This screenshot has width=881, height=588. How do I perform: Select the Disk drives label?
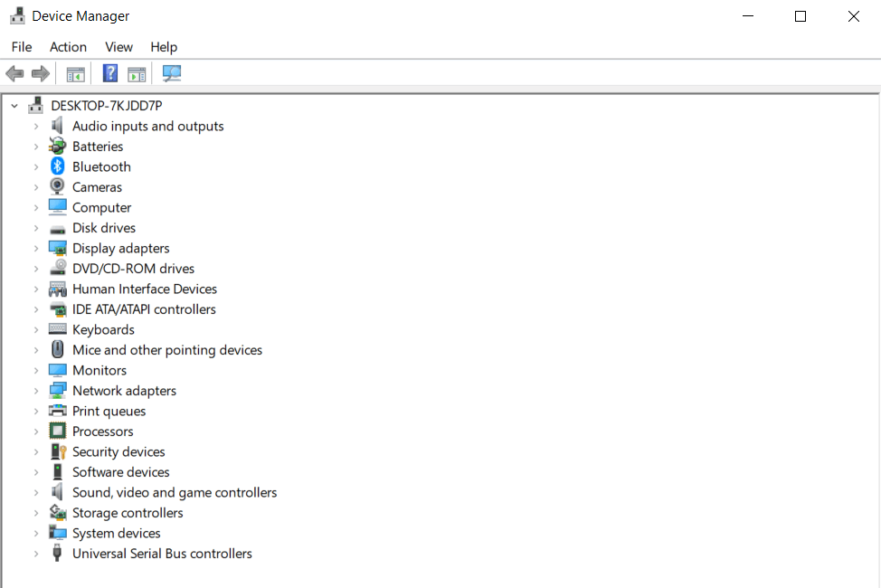coord(104,228)
